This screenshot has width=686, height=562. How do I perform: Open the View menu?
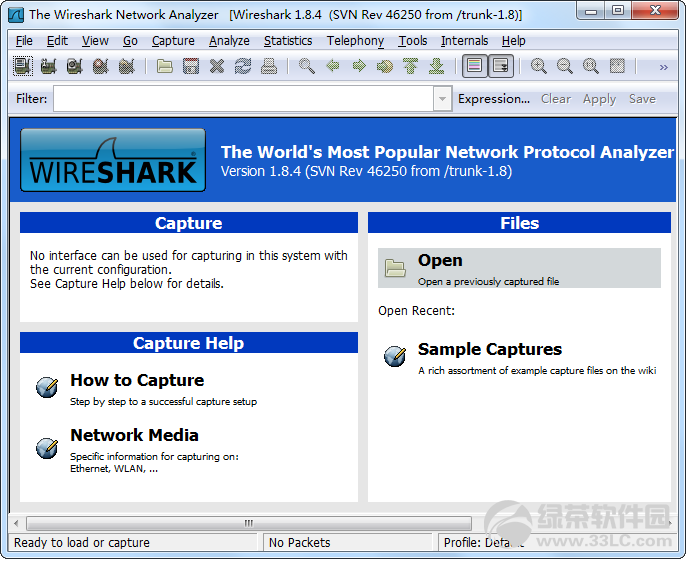tap(95, 41)
